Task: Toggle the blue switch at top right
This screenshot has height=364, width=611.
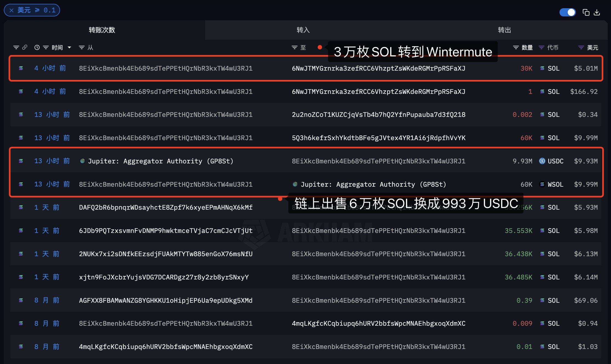Action: pyautogui.click(x=567, y=12)
